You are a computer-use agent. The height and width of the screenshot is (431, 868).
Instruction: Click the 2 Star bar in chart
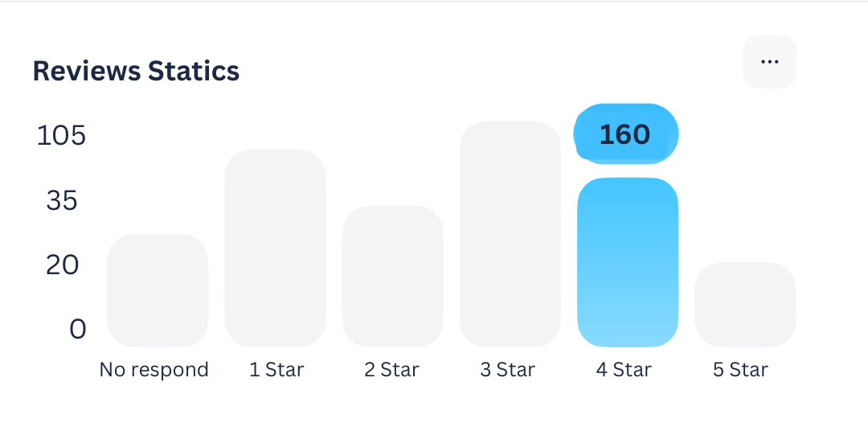(x=392, y=276)
